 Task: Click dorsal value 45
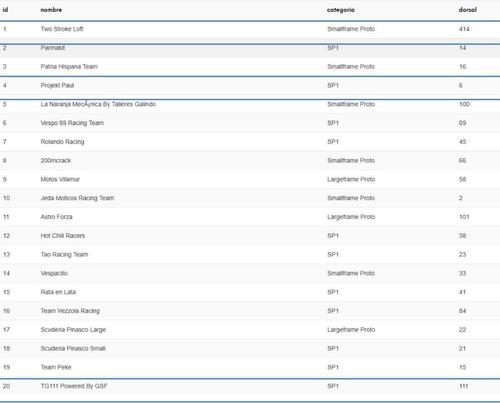462,142
